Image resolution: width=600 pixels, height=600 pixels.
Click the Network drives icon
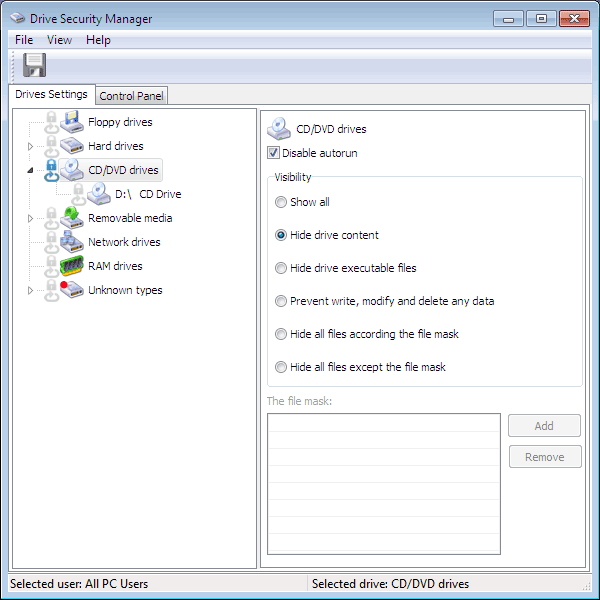point(72,242)
